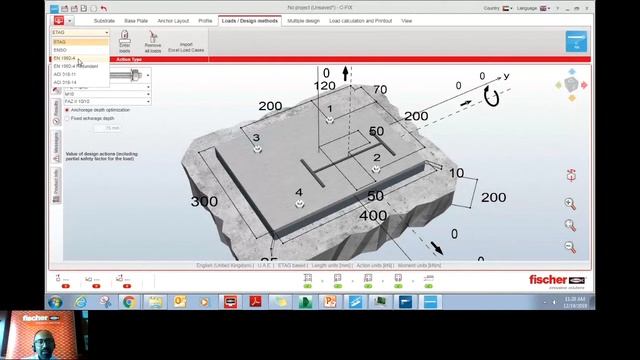Click the Remove all loads icon
Image resolution: width=640 pixels, height=360 pixels.
pos(153,42)
